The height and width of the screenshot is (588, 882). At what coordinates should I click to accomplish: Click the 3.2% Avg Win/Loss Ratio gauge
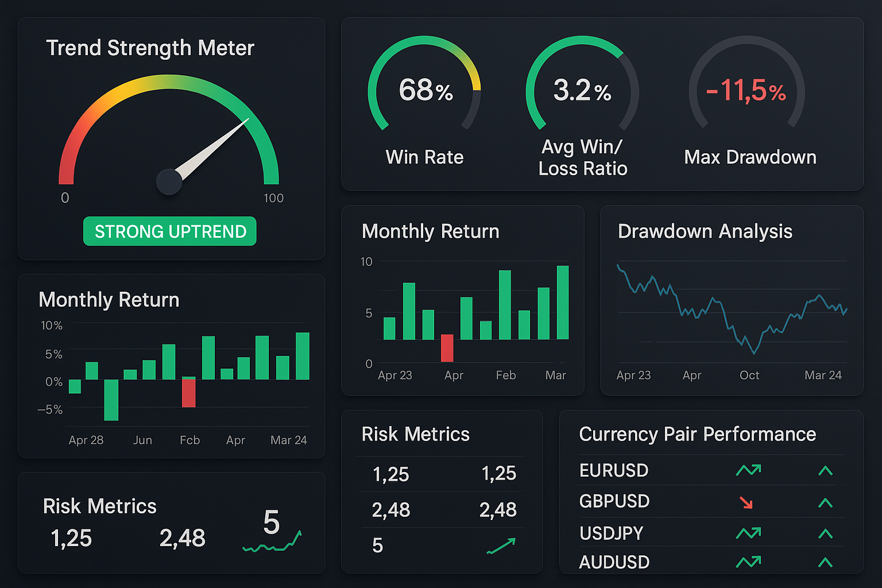582,90
